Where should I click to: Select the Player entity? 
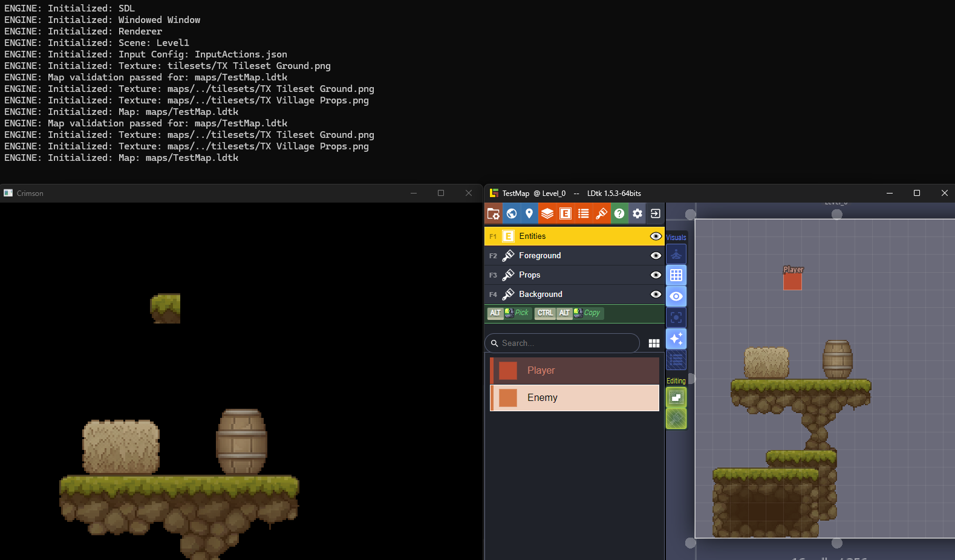coord(575,371)
